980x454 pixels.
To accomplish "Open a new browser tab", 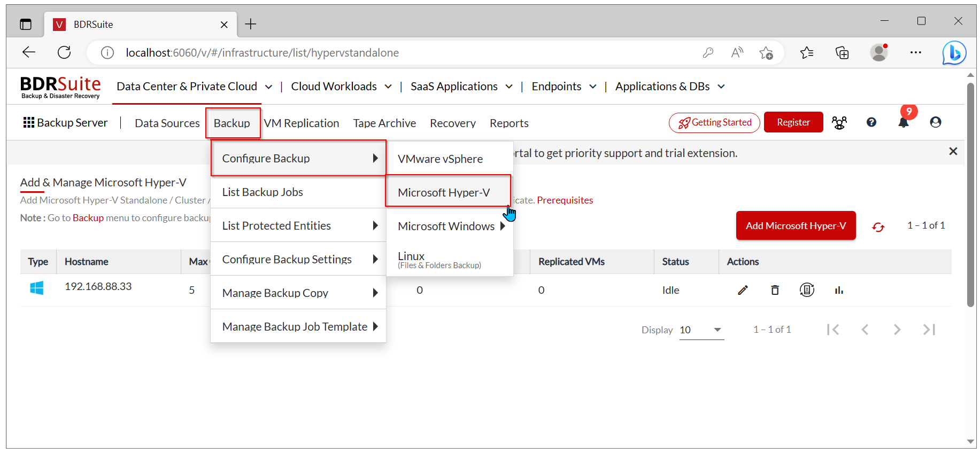I will [251, 24].
